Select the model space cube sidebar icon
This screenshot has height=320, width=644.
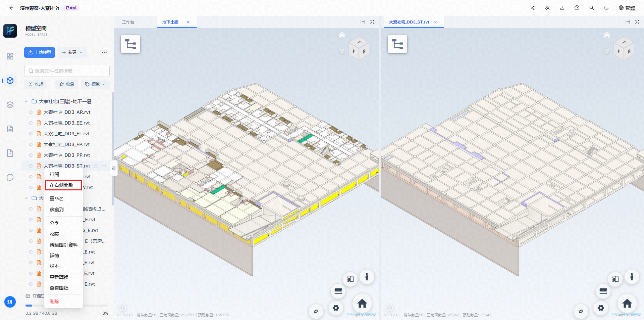click(10, 81)
